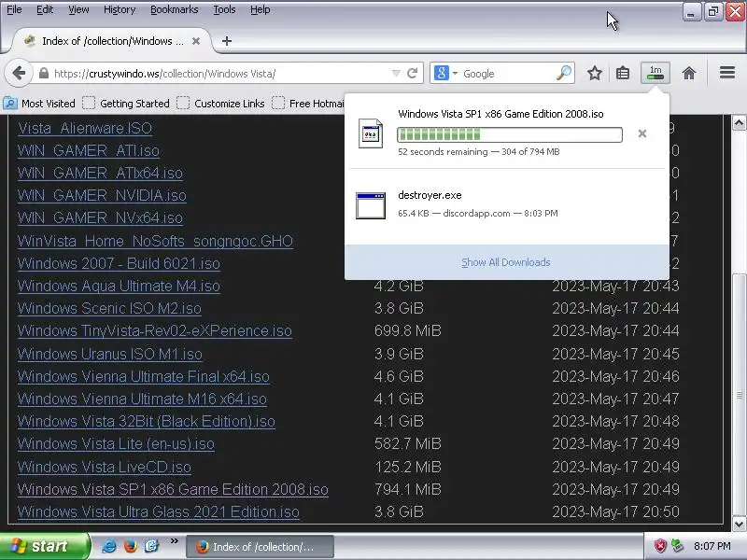Open Windows Vista Lite (en-us).iso link
747x560 pixels.
(x=116, y=443)
